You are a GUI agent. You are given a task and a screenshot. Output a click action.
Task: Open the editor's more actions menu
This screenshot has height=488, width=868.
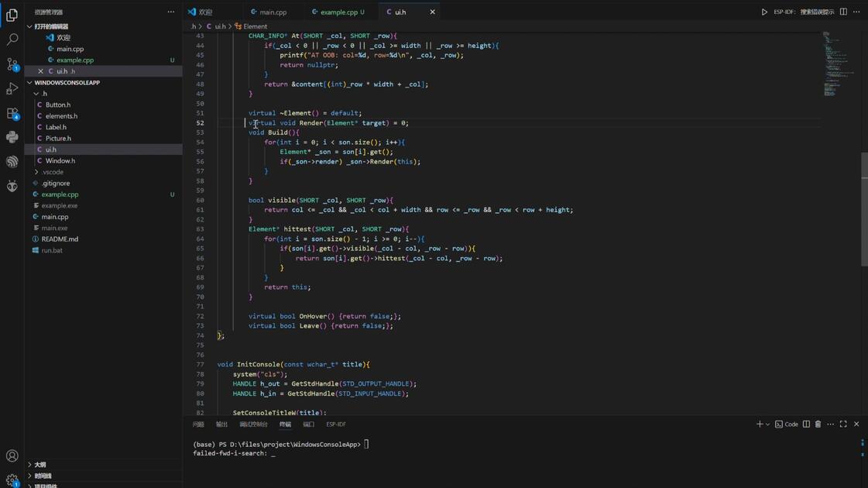pos(856,12)
